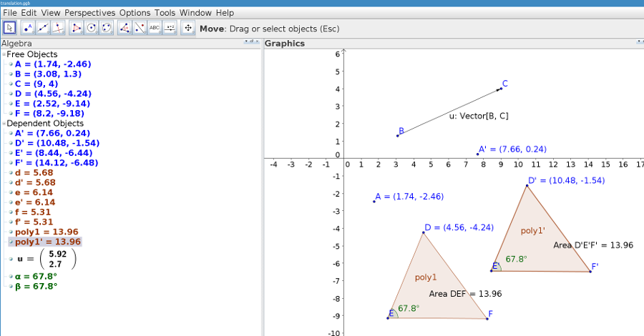Screen dimensions: 644x336
Task: Close the Algebra panel
Action: [x=257, y=43]
